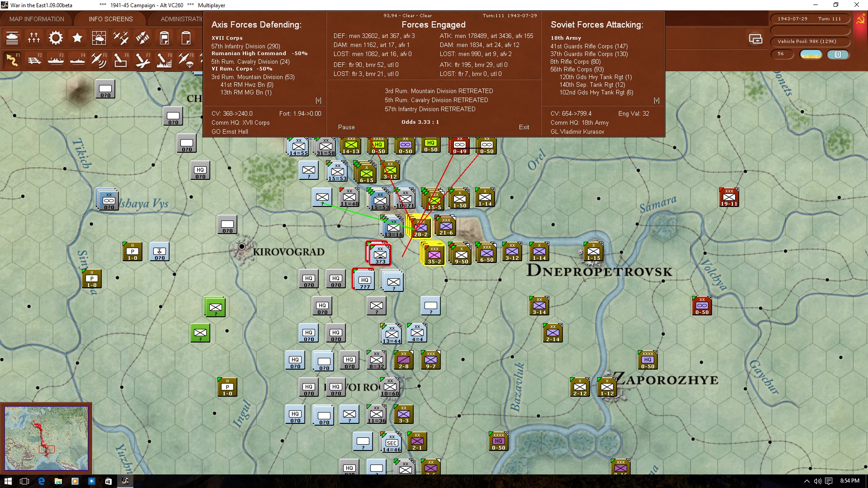Click the Soviet hammer and sickle flag
The width and height of the screenshot is (868, 488).
click(860, 19)
